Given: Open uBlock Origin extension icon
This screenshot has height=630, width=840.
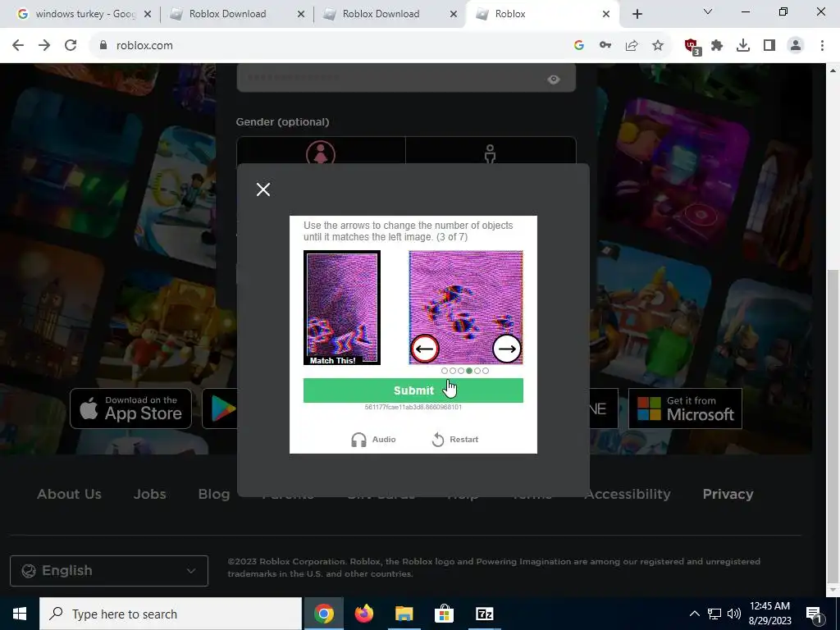Looking at the screenshot, I should 692,47.
